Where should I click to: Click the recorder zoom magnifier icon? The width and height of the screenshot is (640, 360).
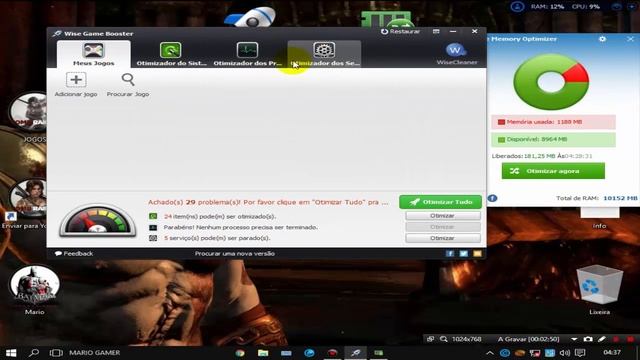pyautogui.click(x=444, y=339)
